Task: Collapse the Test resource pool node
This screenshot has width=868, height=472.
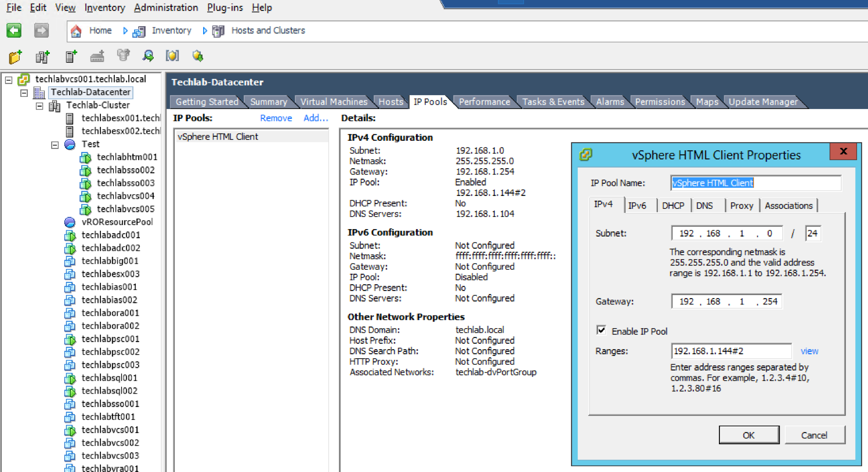Action: coord(55,145)
